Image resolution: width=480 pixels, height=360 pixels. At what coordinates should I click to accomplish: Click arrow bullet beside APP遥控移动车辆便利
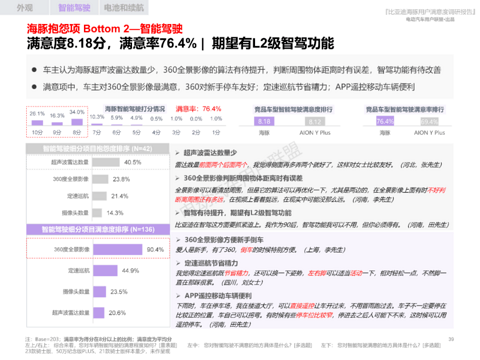(178, 296)
